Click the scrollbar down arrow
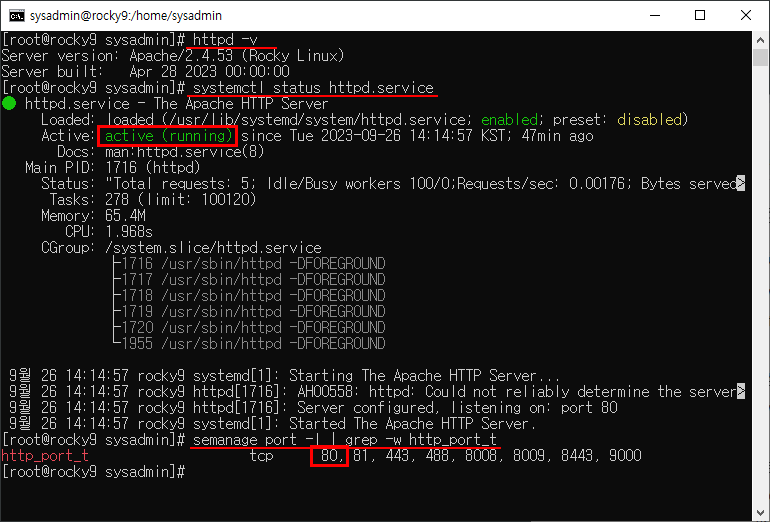Screen dimensions: 770x522 tap(760, 512)
